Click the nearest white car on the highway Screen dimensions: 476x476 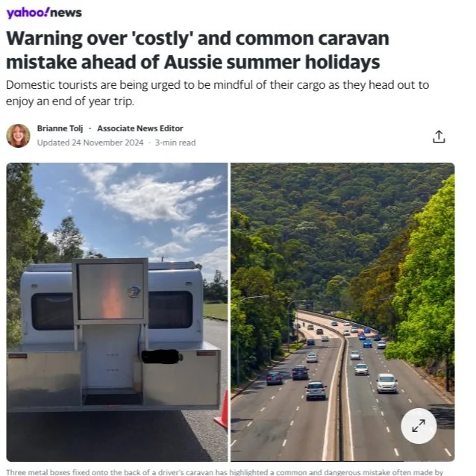(x=386, y=383)
